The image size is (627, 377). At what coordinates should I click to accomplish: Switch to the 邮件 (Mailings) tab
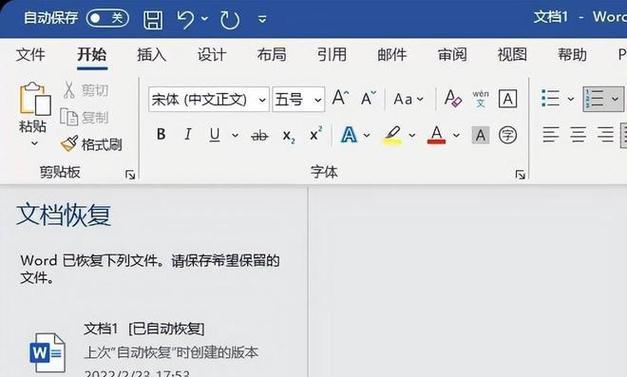point(392,54)
